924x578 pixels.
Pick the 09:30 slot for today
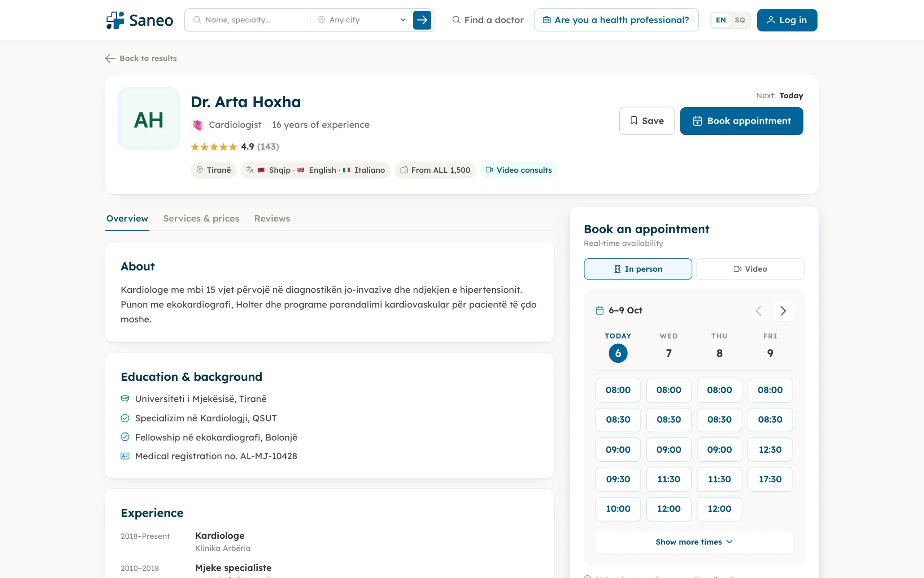[618, 479]
